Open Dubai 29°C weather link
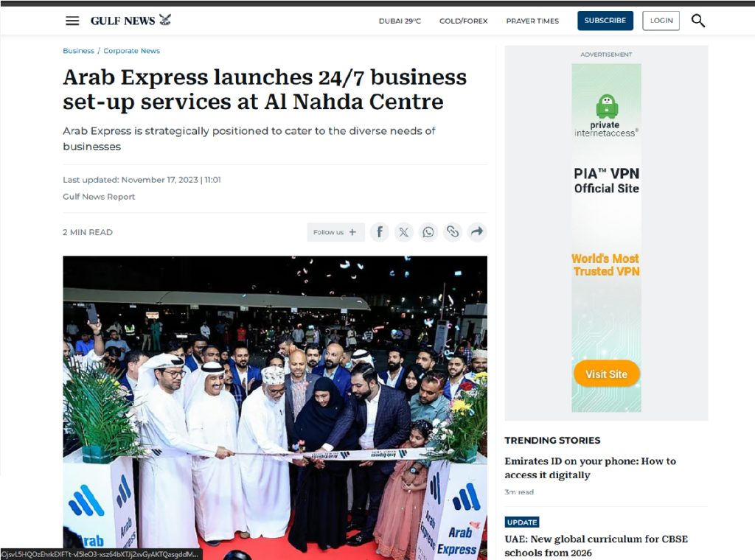This screenshot has height=560, width=755. pos(400,21)
